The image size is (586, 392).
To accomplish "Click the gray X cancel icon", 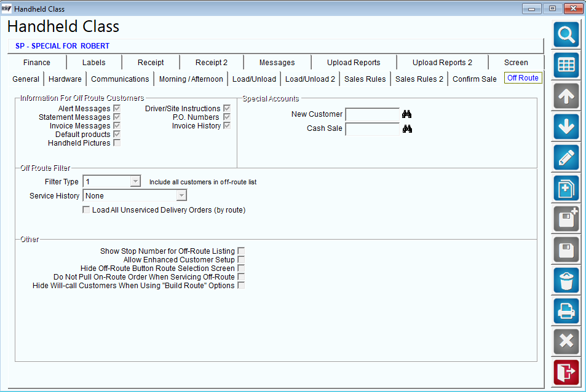I will point(566,342).
